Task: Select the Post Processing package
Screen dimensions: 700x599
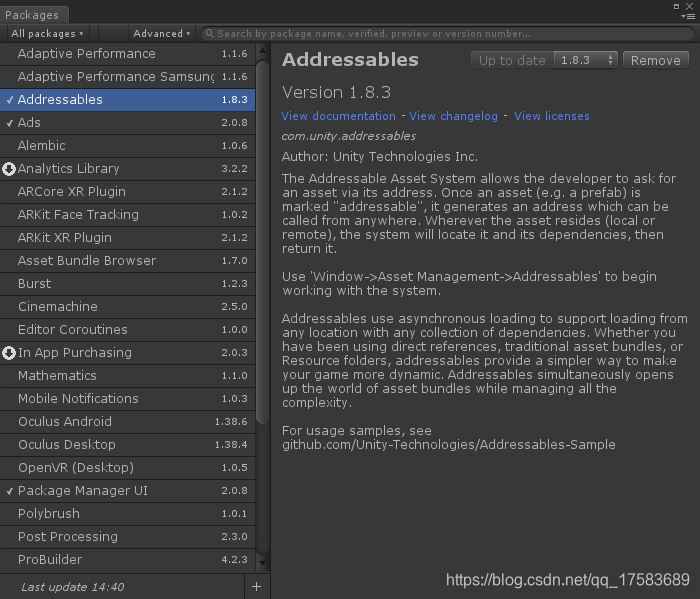Action: coord(128,537)
